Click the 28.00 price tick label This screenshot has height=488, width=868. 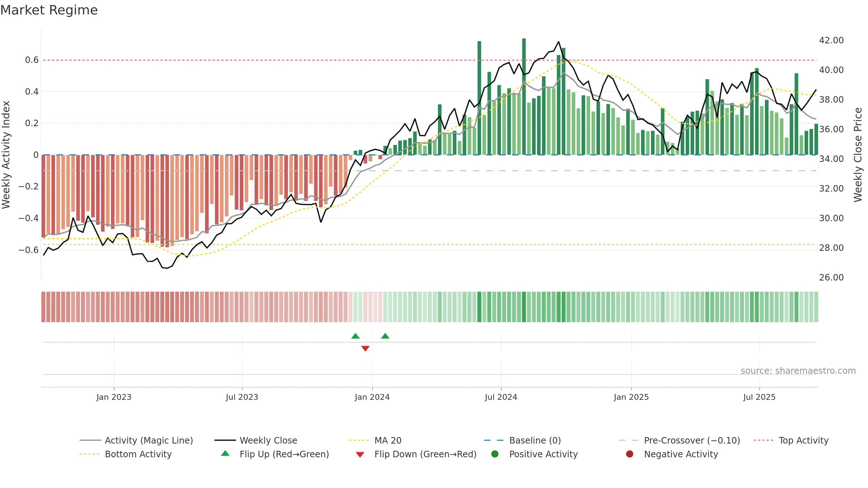(831, 248)
